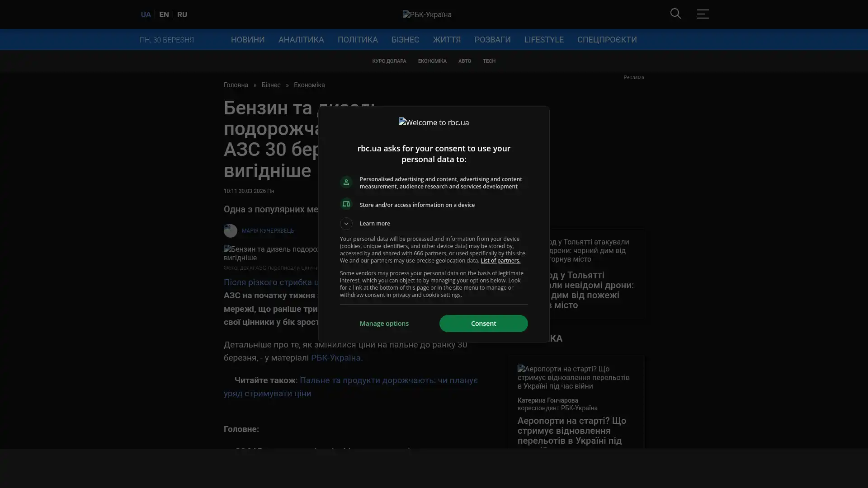Click the Welcome to rbc.ua logo

[434, 122]
